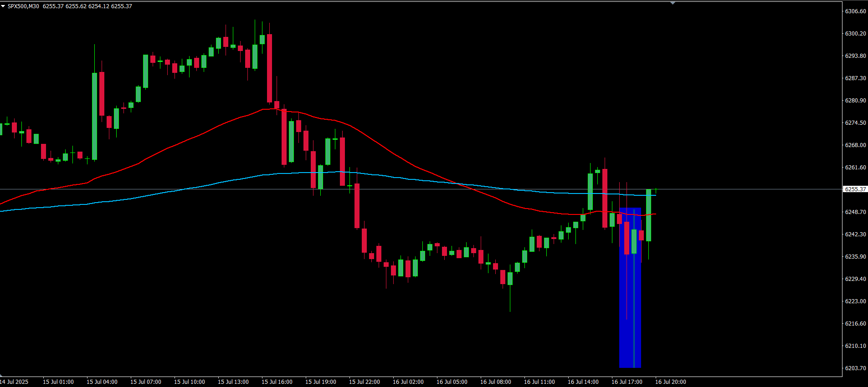This screenshot has height=387, width=868.
Task: Click time axis label 15 Jul 04:00
Action: click(x=102, y=382)
